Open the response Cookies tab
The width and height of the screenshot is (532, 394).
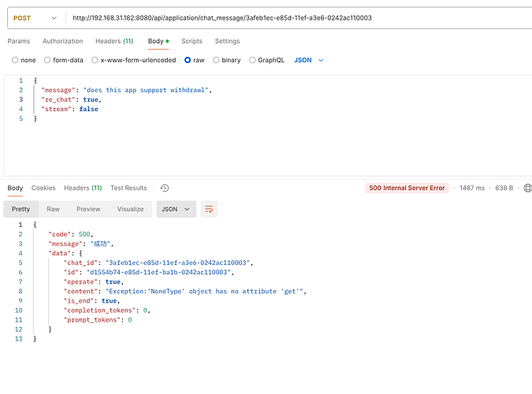coord(43,188)
